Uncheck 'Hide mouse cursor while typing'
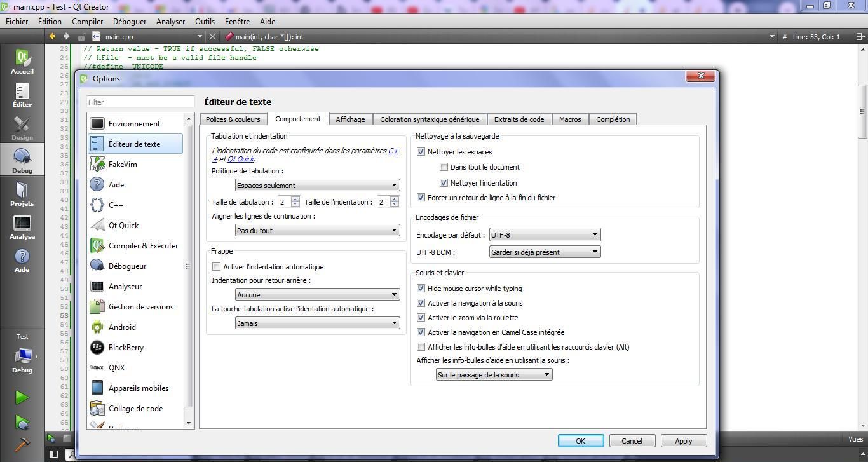The height and width of the screenshot is (462, 868). click(x=421, y=289)
